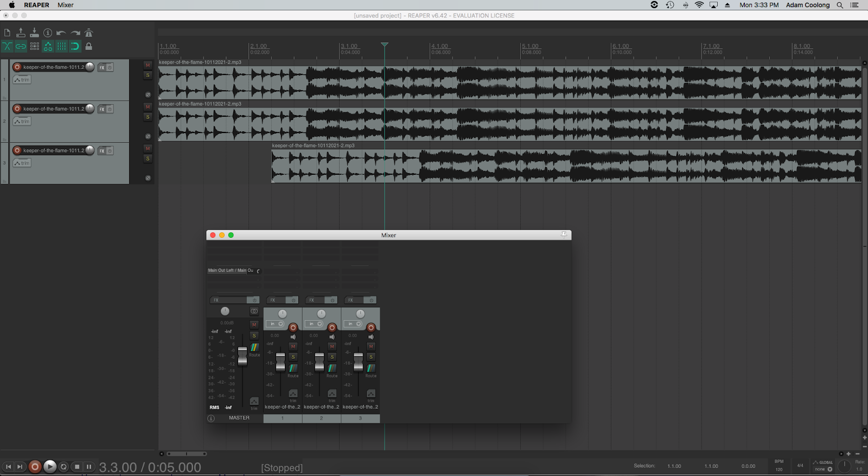
Task: Click the Stop button in transport
Action: tap(76, 467)
